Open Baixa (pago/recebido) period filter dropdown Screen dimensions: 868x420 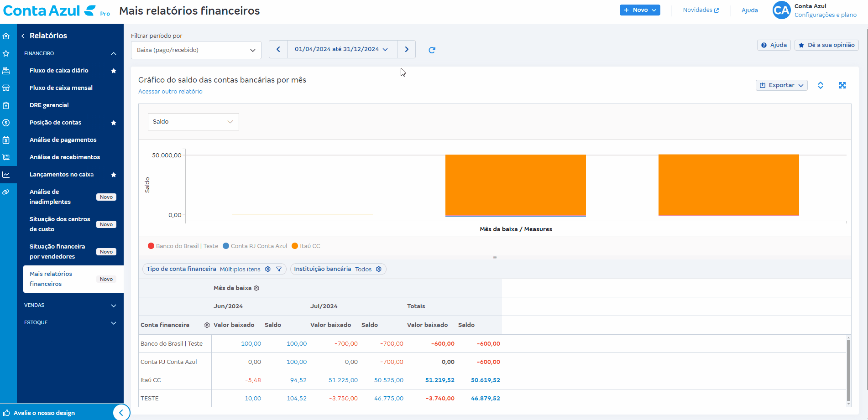(196, 50)
